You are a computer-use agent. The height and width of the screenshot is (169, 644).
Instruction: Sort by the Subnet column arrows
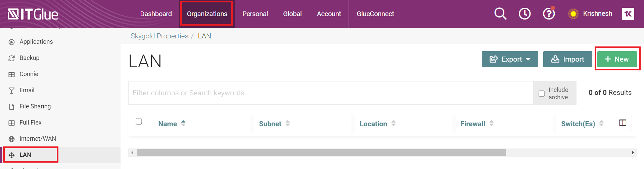[x=288, y=124]
